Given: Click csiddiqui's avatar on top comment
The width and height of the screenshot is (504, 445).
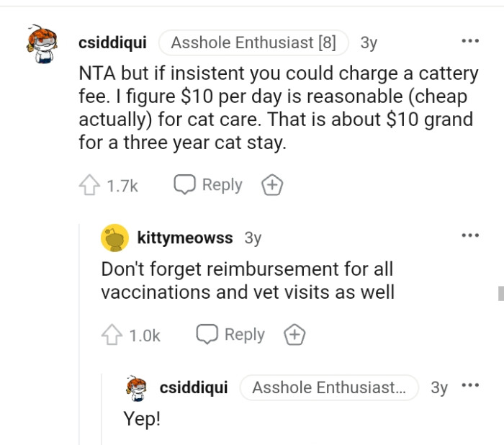Looking at the screenshot, I should pyautogui.click(x=42, y=43).
